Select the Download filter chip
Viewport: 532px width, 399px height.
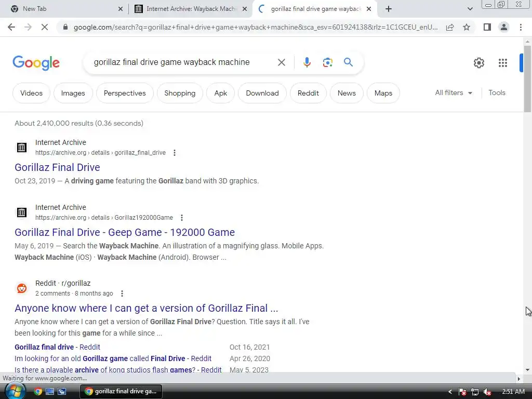(262, 93)
